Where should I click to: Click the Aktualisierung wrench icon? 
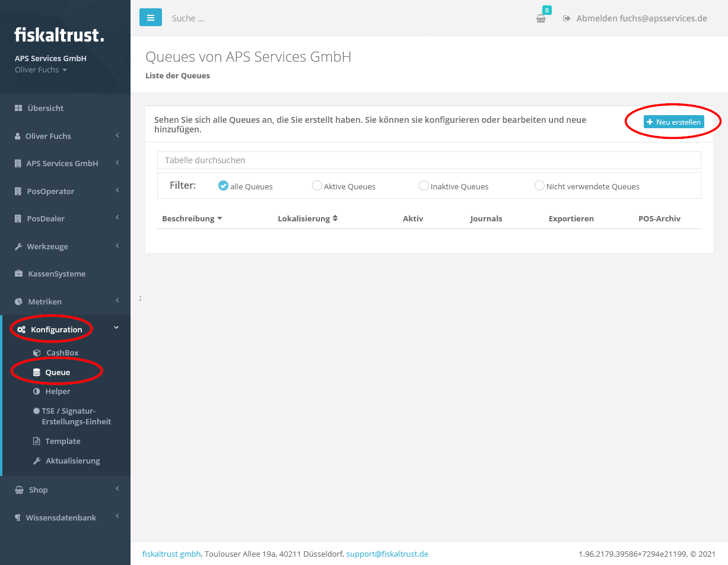37,461
